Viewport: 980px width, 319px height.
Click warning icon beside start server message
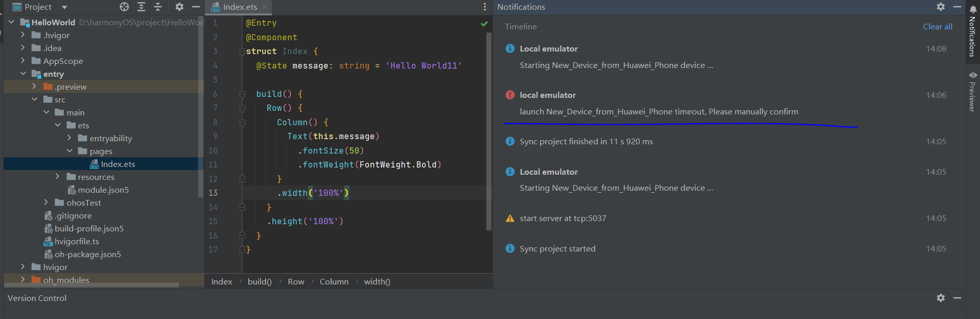point(510,218)
